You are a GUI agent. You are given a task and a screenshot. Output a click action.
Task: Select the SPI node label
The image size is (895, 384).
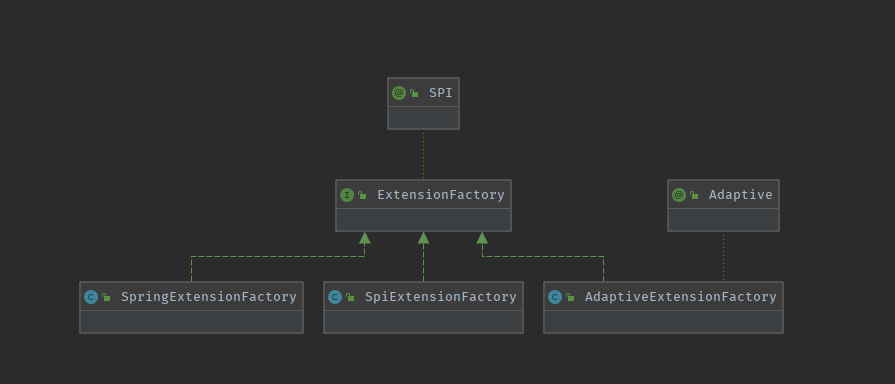coord(441,92)
